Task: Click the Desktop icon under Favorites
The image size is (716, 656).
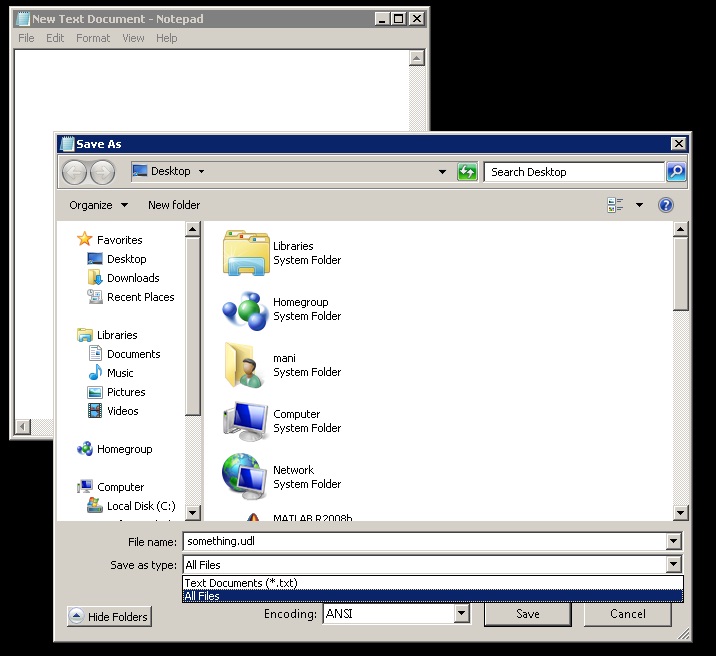Action: click(95, 259)
